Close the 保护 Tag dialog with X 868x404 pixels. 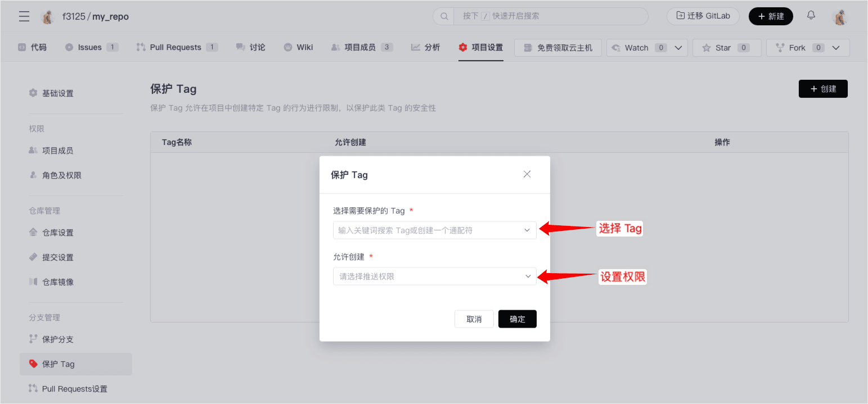tap(527, 174)
